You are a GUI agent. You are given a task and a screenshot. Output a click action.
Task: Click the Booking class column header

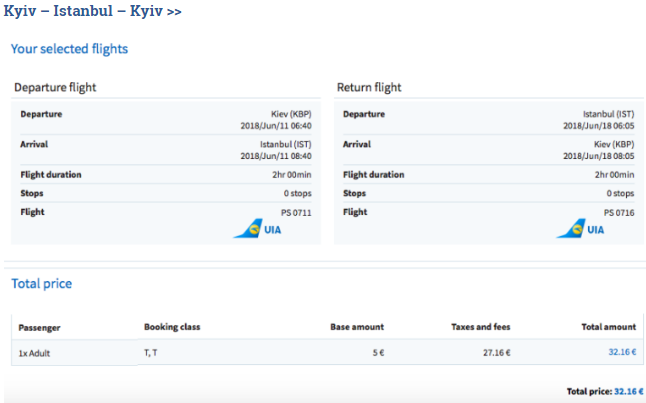(174, 327)
